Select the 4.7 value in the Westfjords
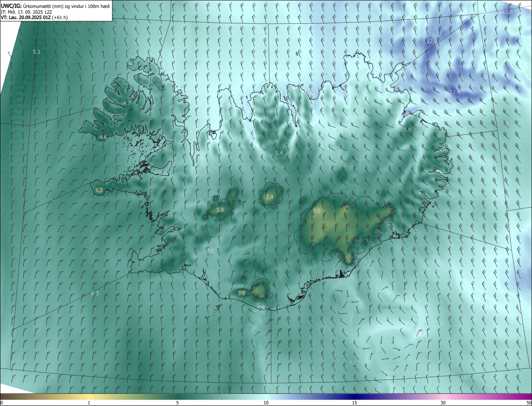 pos(127,103)
